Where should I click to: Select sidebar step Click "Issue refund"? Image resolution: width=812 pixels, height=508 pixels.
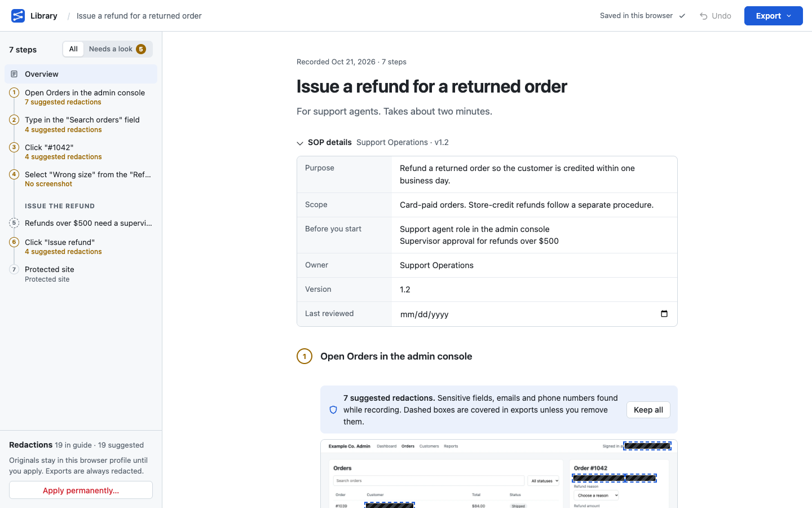[x=81, y=247]
